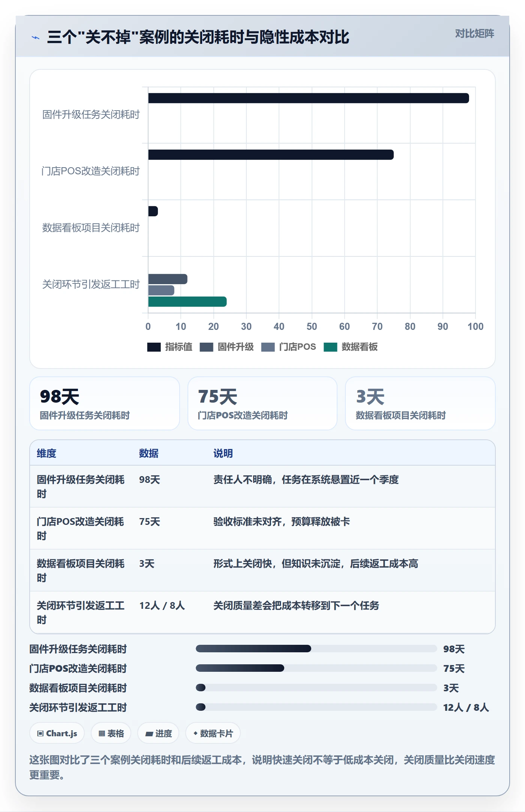Click the 数据看板项目关闭耗时 progress bar
The width and height of the screenshot is (525, 812).
tap(316, 688)
